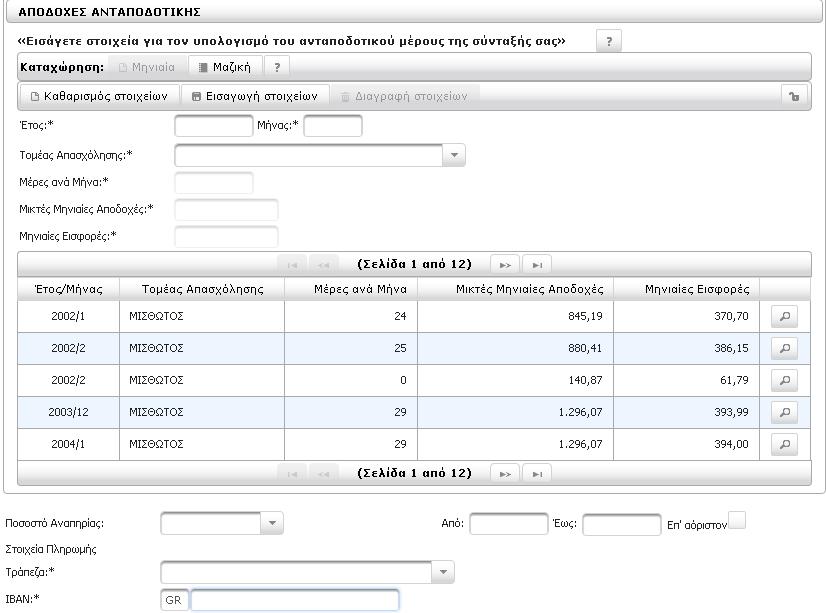The width and height of the screenshot is (826, 613).
Task: Select the 2003/12 cell
Action: [x=68, y=412]
